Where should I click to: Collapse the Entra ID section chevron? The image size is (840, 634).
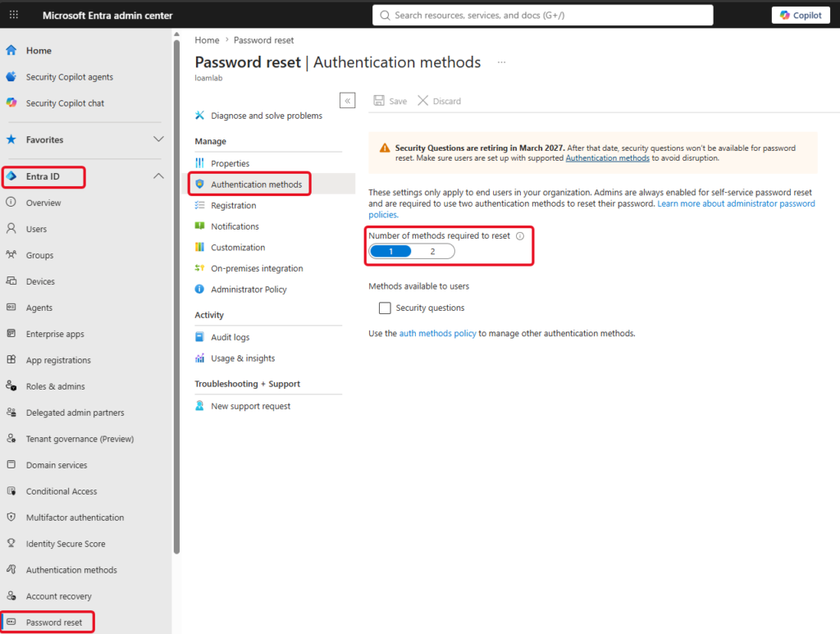point(158,176)
